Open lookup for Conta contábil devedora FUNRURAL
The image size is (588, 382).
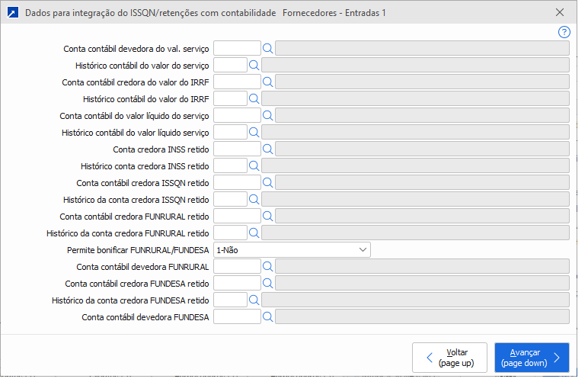point(268,266)
